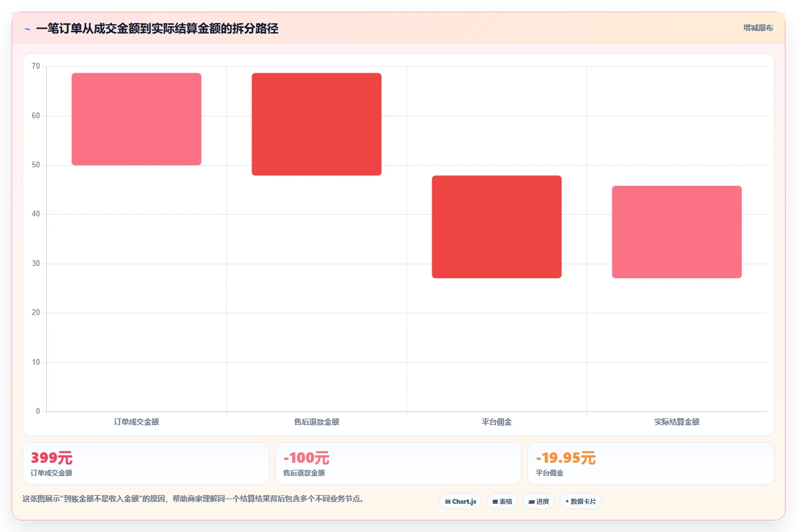This screenshot has width=797, height=532.
Task: Select the 数据卡片 tag pill
Action: [581, 501]
